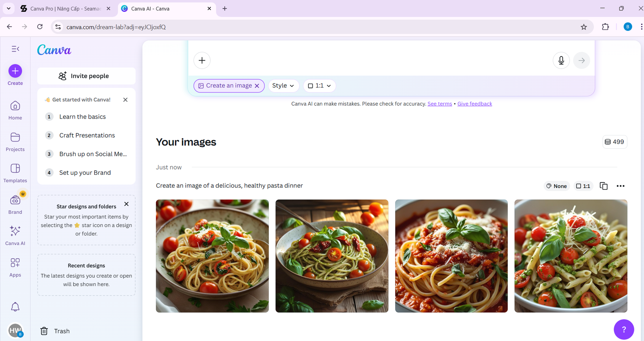This screenshot has height=341, width=644.
Task: Open the three-dot more options menu
Action: coord(620,186)
